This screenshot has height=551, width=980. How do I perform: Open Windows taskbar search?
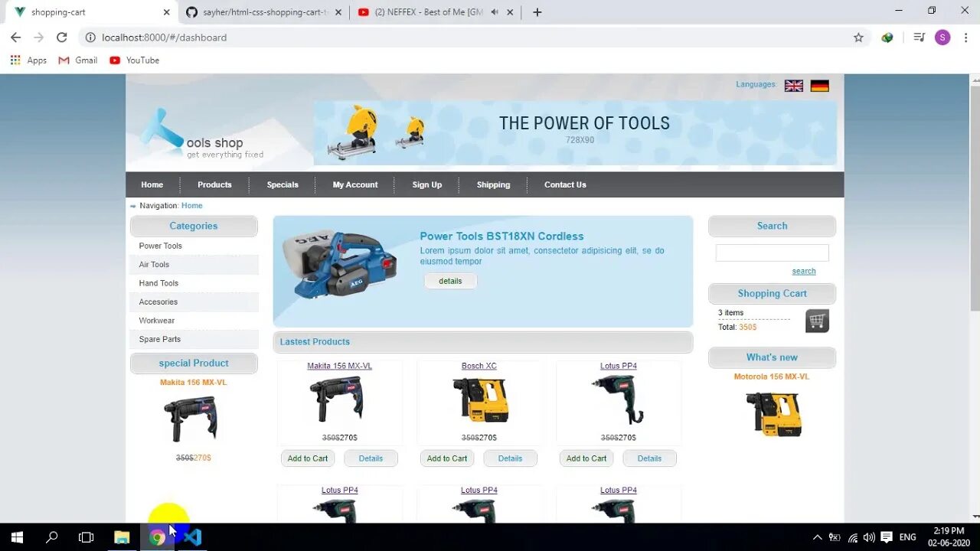(x=52, y=537)
